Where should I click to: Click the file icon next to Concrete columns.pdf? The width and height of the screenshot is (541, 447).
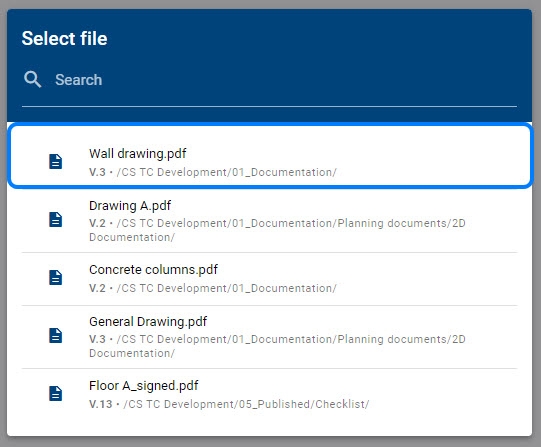[x=56, y=277]
